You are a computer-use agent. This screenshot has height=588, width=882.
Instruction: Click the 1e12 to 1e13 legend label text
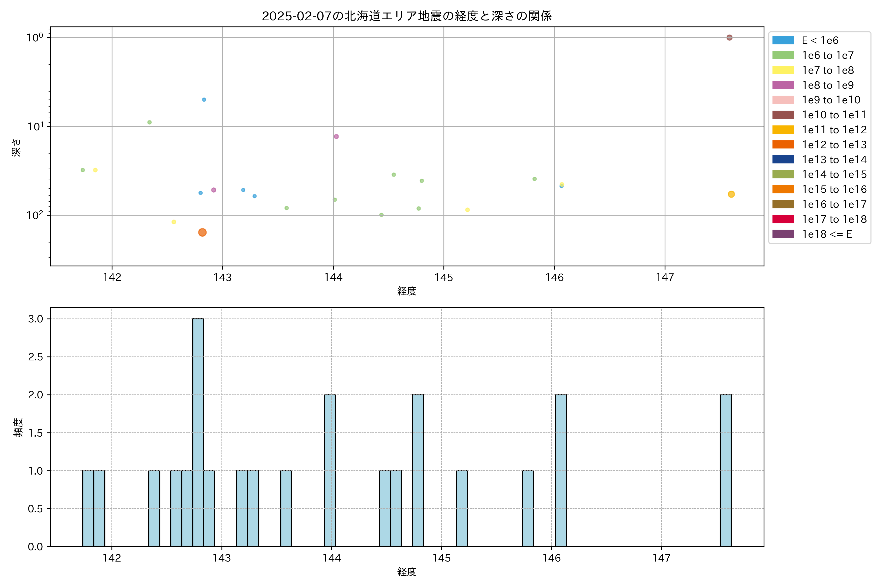pos(834,145)
